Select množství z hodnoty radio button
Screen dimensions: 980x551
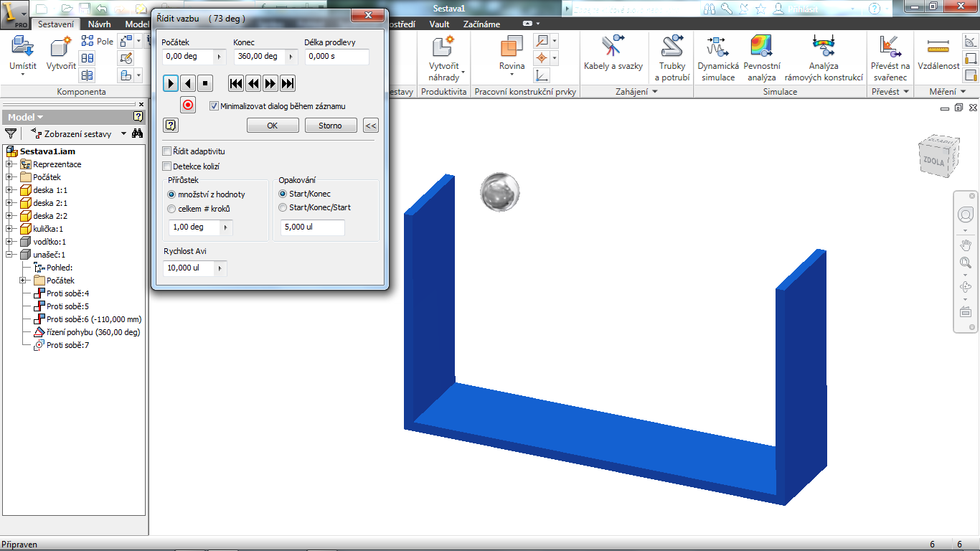pyautogui.click(x=171, y=194)
